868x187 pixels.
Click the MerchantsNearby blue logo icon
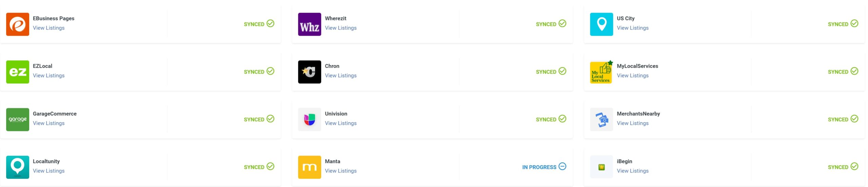[x=601, y=119]
